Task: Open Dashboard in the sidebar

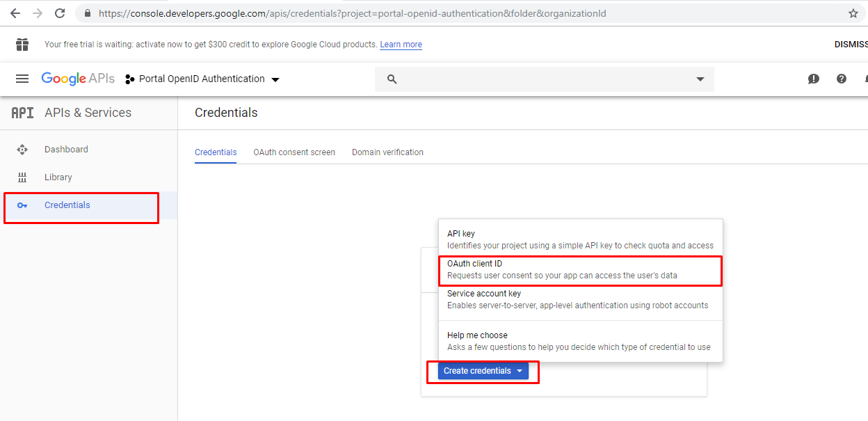Action: pyautogui.click(x=88, y=150)
